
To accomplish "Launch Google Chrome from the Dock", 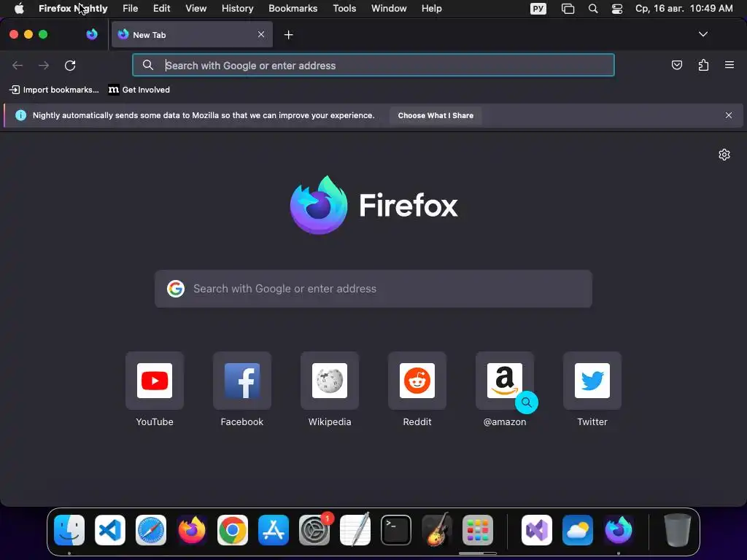I will pos(233,530).
